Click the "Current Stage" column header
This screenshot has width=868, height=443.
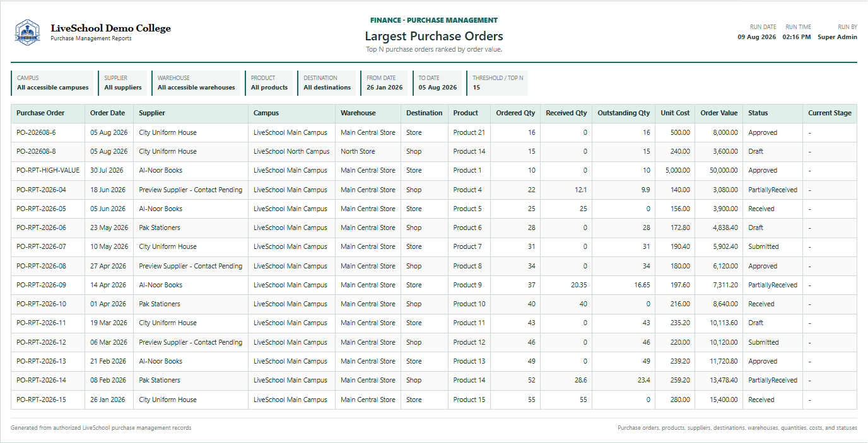coord(830,113)
